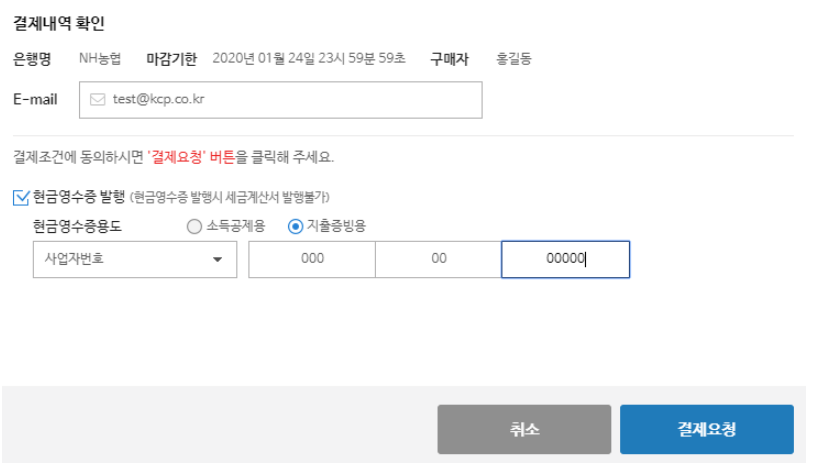Click the middle business number field (00)
The image size is (816, 470).
[x=438, y=259]
